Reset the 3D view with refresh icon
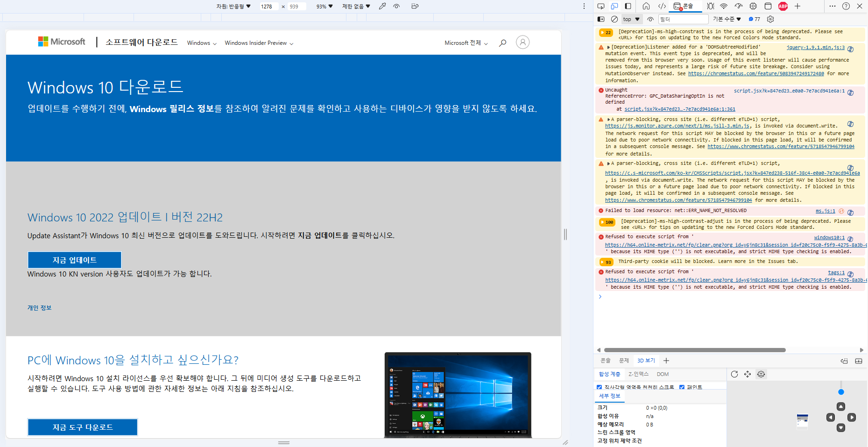The image size is (868, 447). (x=734, y=374)
